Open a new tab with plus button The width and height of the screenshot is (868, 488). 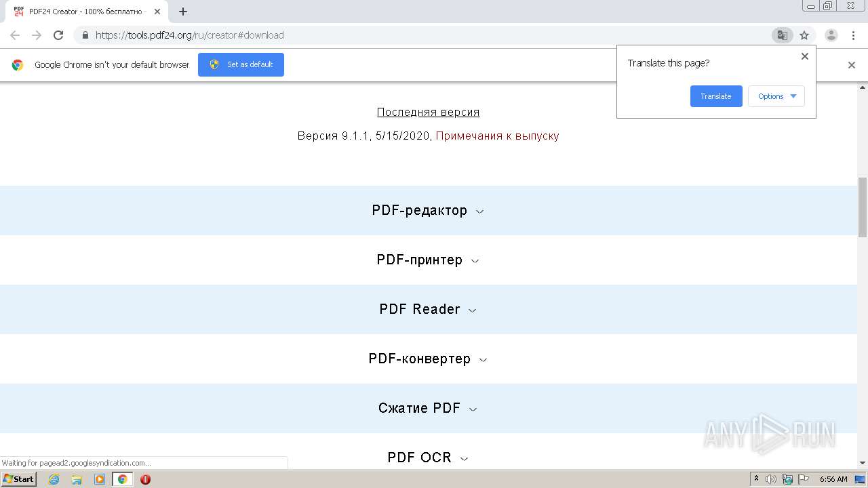click(x=183, y=12)
